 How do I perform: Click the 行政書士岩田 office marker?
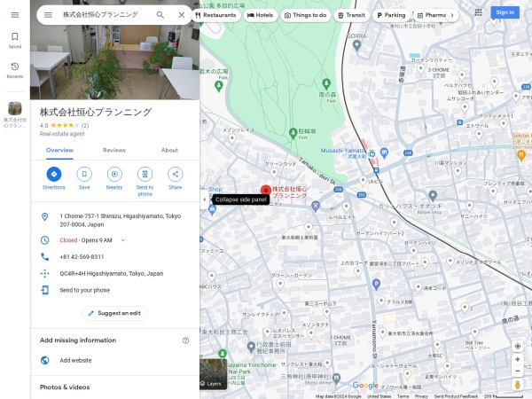tap(251, 347)
